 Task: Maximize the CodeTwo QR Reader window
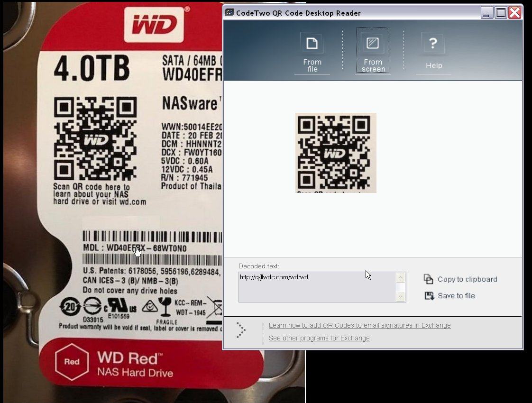(501, 13)
